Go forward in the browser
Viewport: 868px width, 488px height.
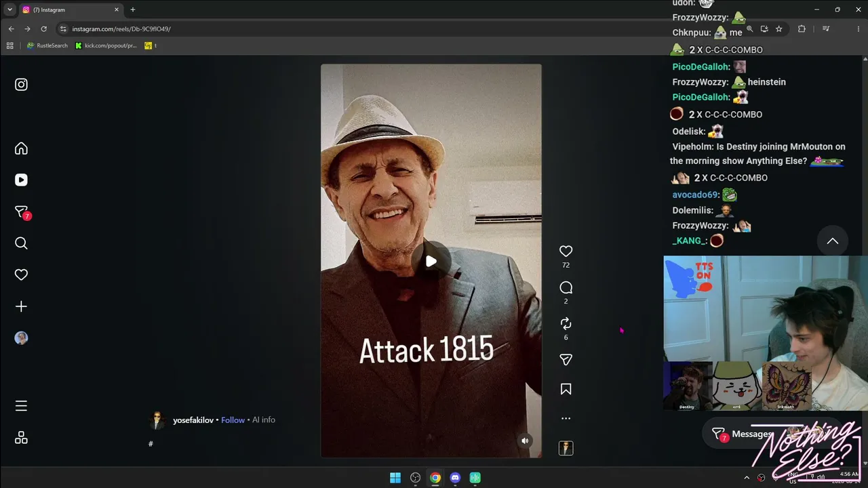click(27, 29)
